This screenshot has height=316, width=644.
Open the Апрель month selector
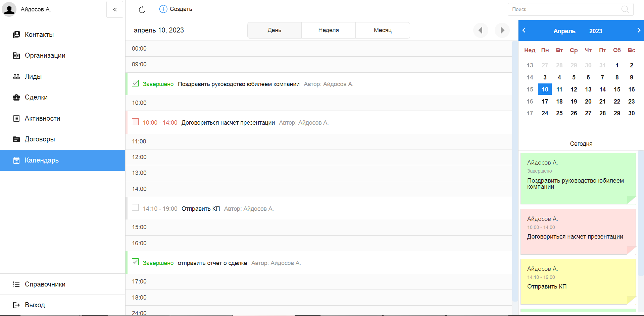pyautogui.click(x=564, y=31)
